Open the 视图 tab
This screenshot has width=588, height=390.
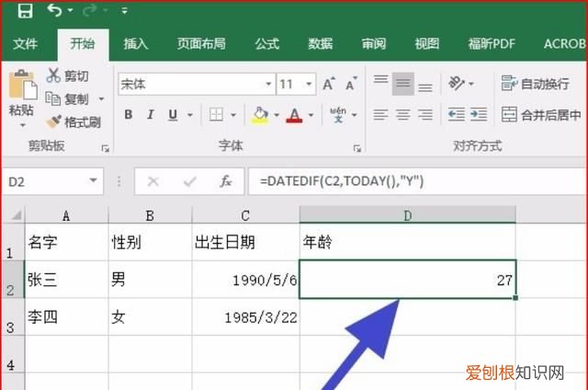(427, 44)
